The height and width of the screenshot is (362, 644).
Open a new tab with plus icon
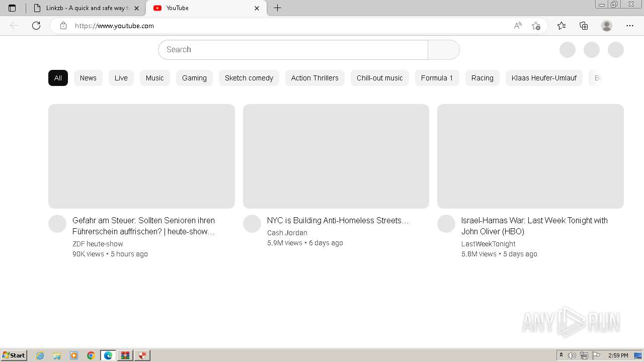tap(277, 8)
